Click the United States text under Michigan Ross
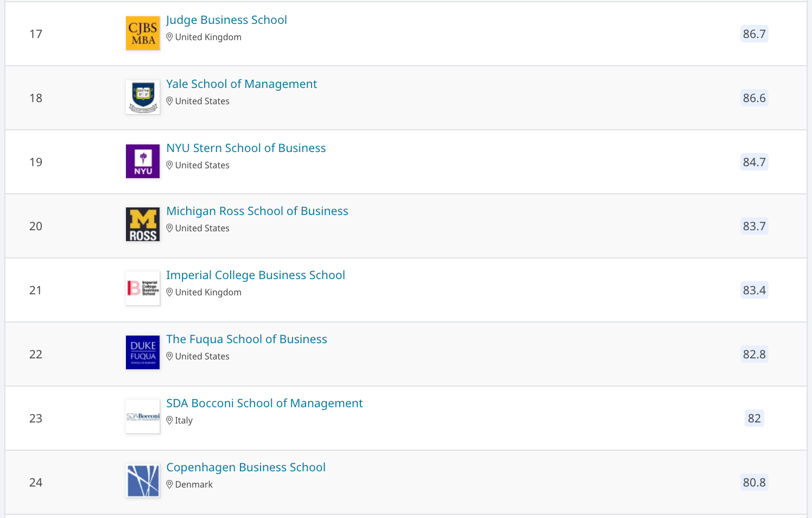Image resolution: width=812 pixels, height=518 pixels. point(202,228)
